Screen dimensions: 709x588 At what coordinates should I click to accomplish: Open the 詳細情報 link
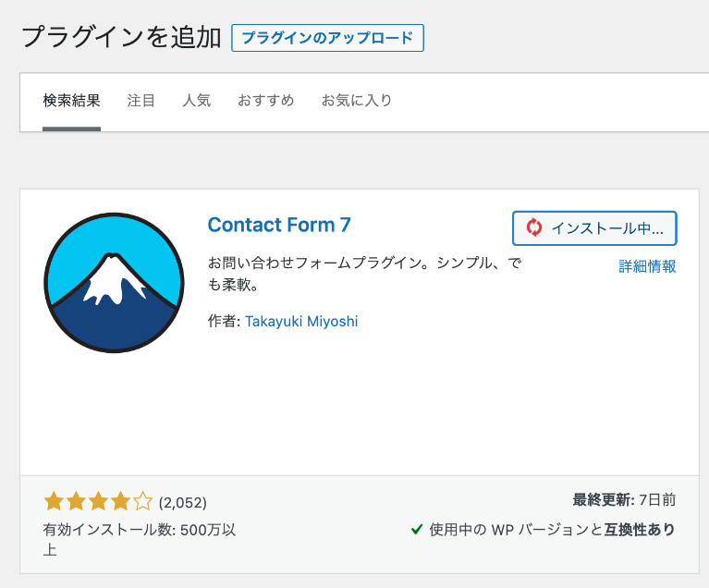point(647,266)
